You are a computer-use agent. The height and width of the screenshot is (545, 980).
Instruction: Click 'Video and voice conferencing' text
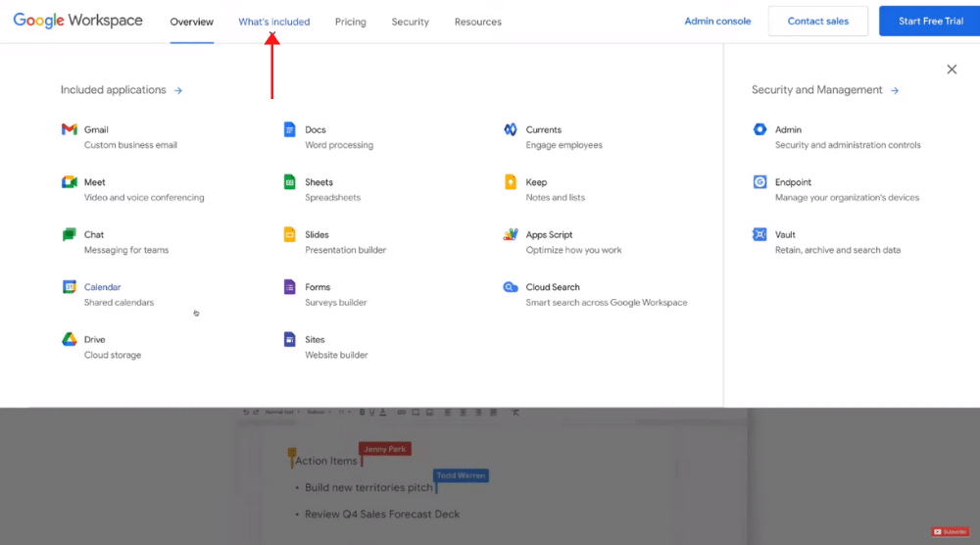coord(144,197)
